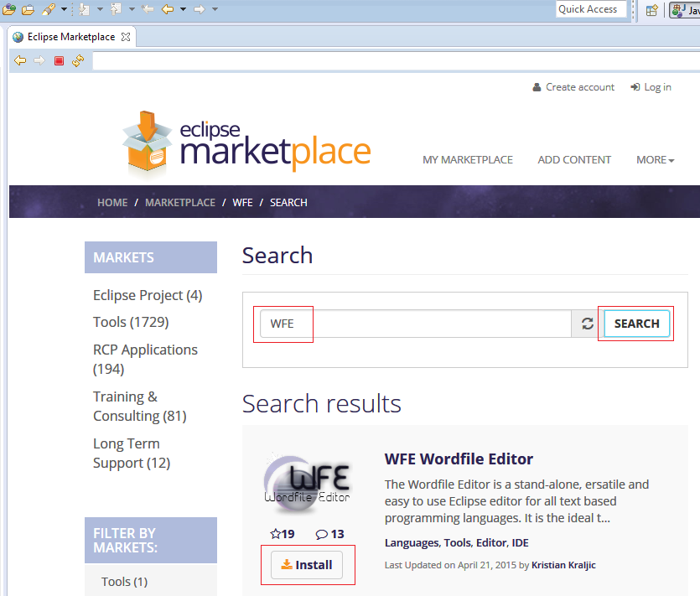Screen dimensions: 700x596
Task: Close the Eclipse Marketplace tab
Action: [126, 37]
